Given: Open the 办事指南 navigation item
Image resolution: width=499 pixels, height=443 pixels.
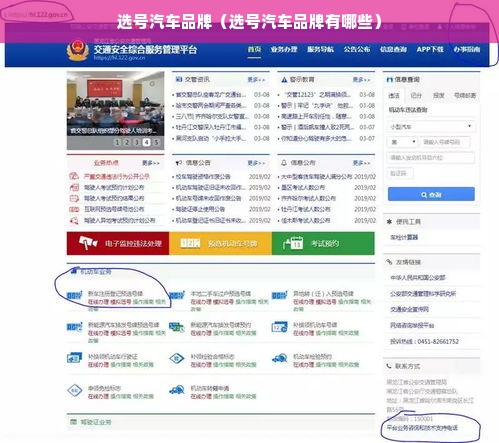Looking at the screenshot, I should pos(467,49).
